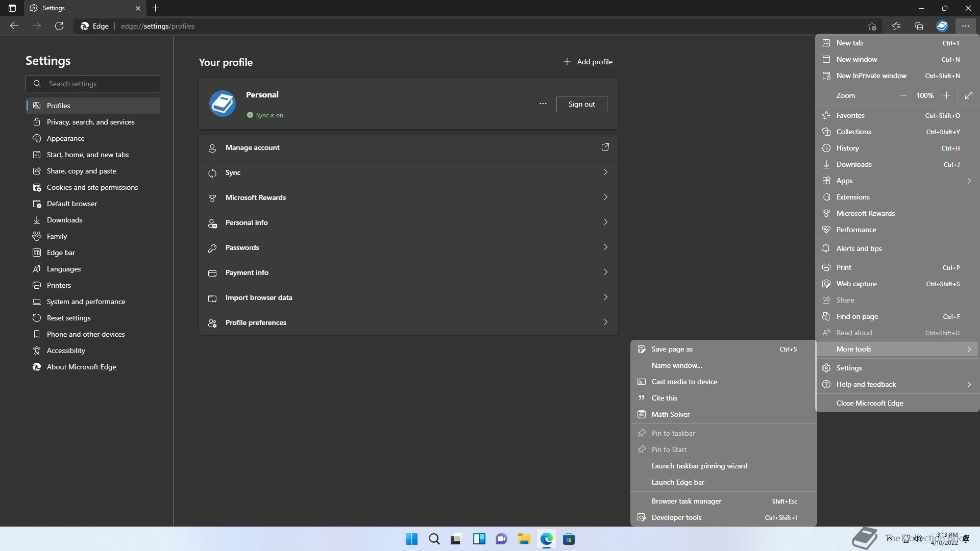Choose New InPrivate window
Viewport: 980px width, 551px height.
[897, 76]
